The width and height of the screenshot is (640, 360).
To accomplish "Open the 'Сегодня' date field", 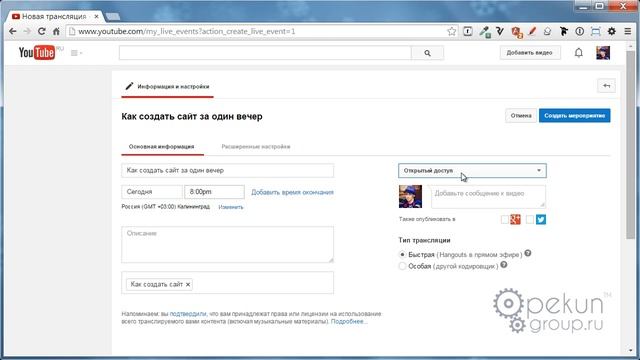I will 152,192.
